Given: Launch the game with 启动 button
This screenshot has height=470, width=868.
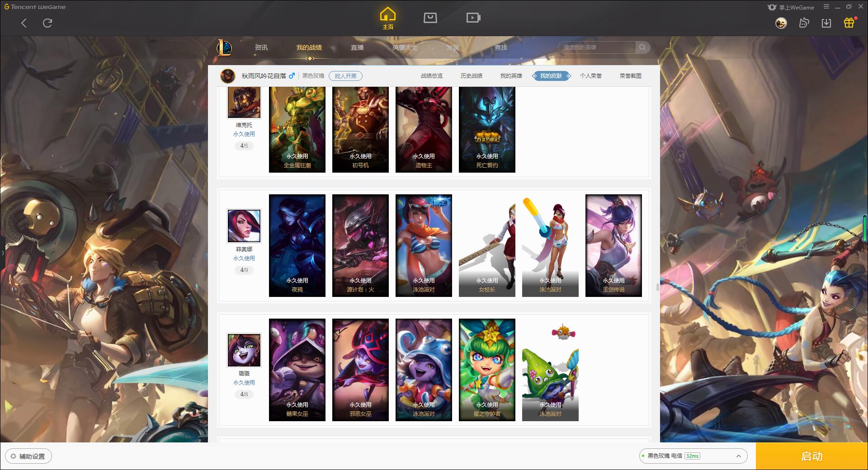Looking at the screenshot, I should (812, 456).
